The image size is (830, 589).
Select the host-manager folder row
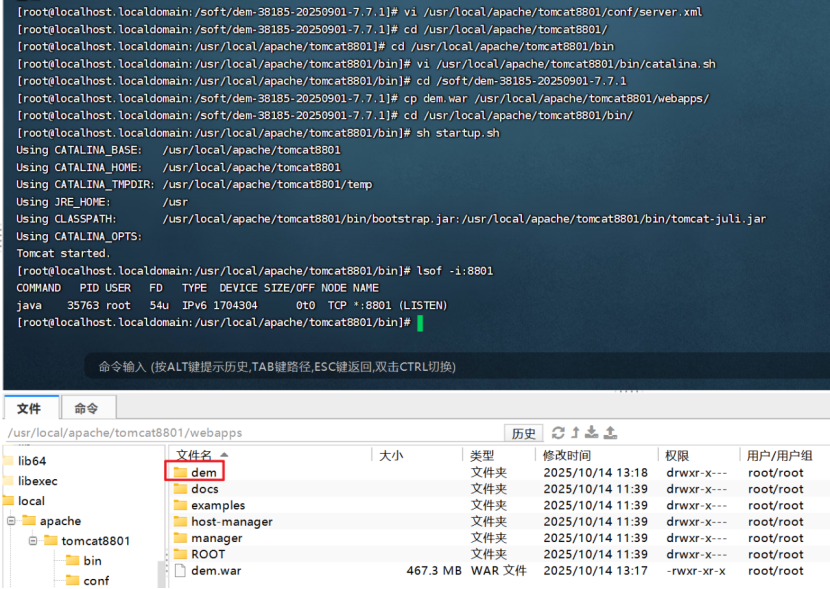499,521
